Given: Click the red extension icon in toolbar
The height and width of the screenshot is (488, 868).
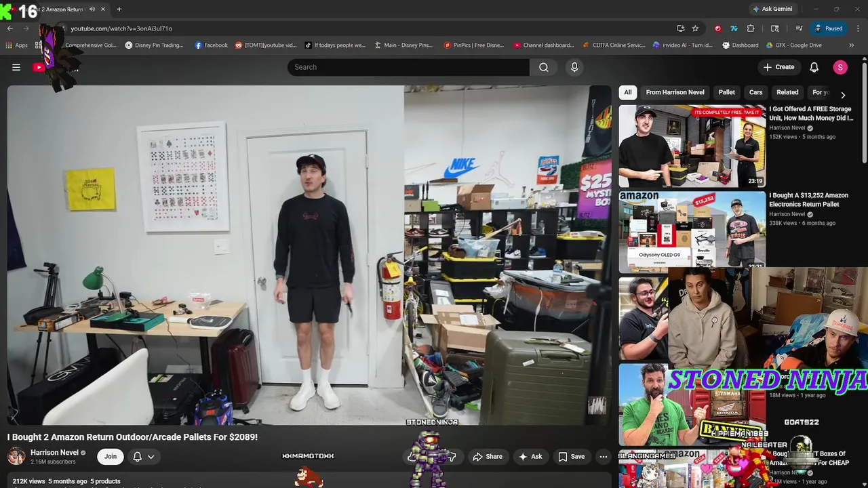Looking at the screenshot, I should (x=717, y=28).
